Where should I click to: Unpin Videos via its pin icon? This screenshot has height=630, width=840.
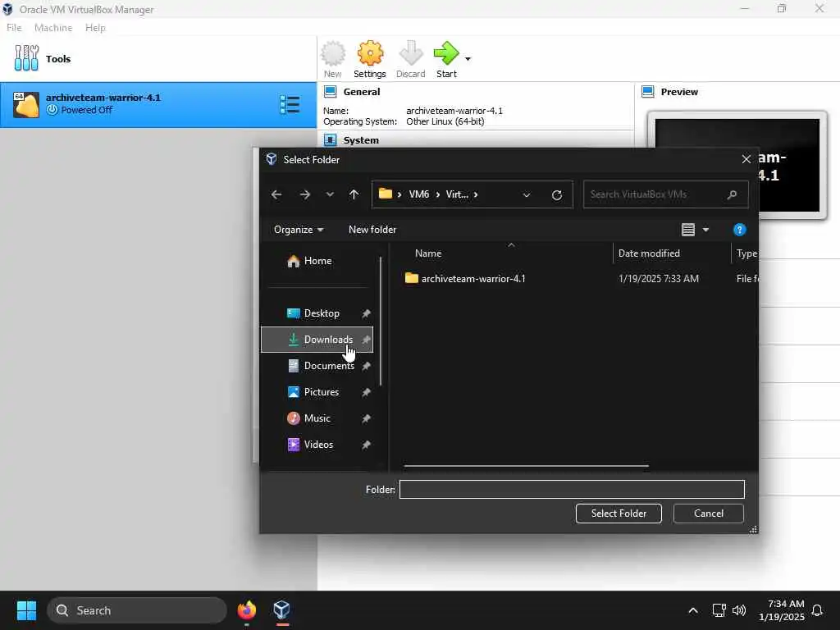pyautogui.click(x=366, y=445)
